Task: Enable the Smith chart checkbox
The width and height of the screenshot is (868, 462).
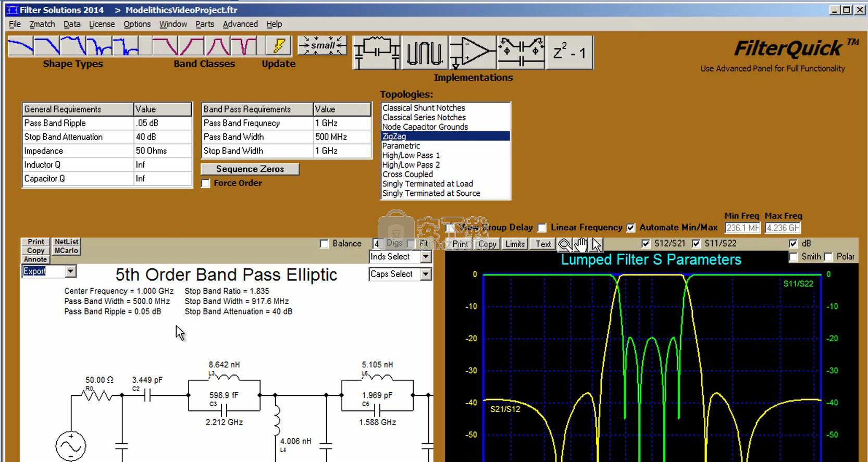Action: 793,257
